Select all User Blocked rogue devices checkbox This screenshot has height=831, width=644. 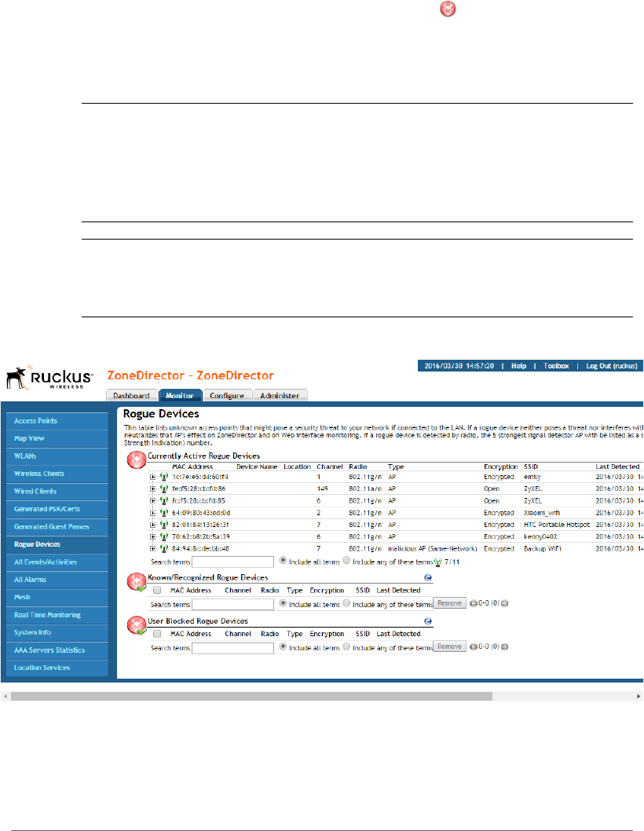pos(157,634)
